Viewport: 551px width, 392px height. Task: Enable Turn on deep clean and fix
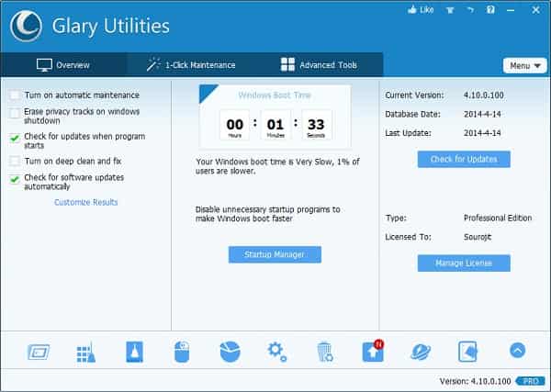15,162
